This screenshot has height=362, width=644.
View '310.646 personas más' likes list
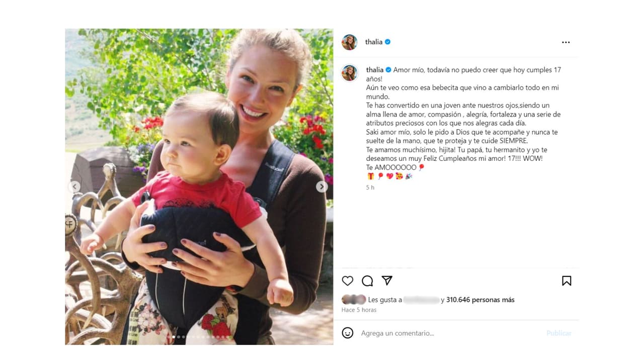pos(480,300)
